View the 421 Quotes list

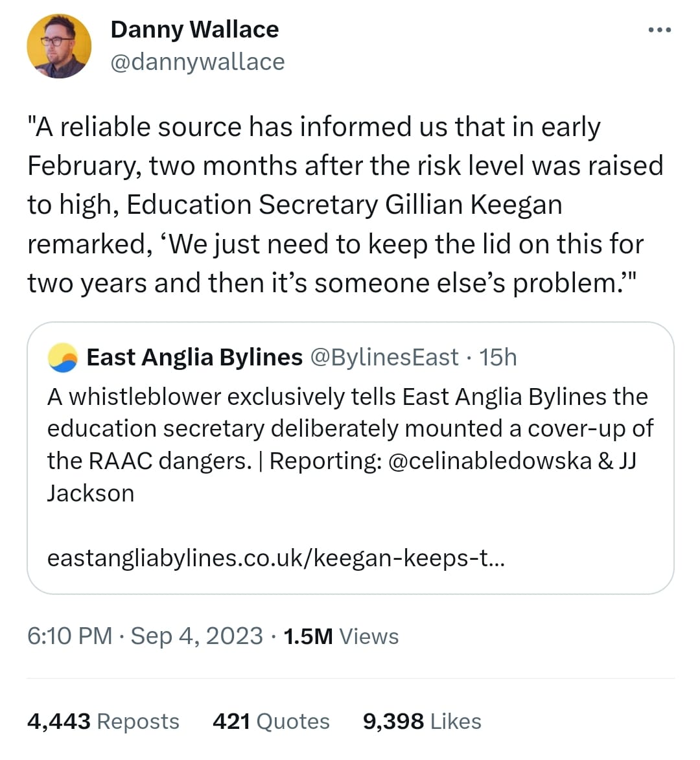tap(271, 721)
